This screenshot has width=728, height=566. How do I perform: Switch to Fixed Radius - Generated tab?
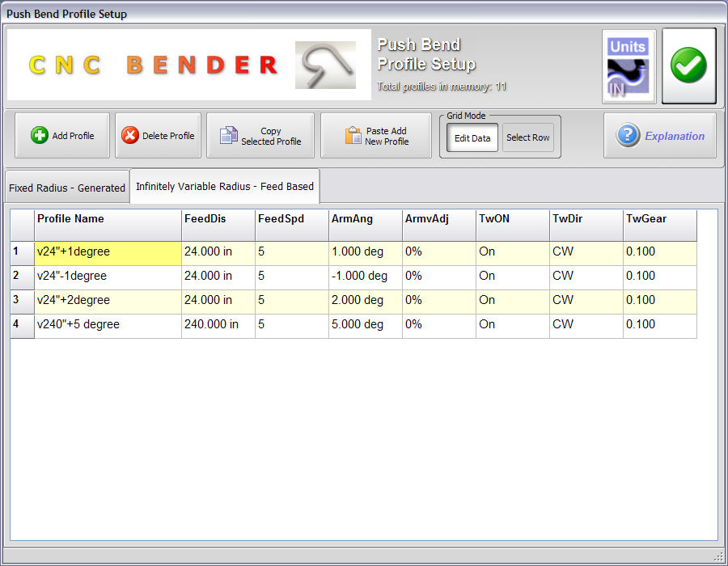(x=67, y=188)
